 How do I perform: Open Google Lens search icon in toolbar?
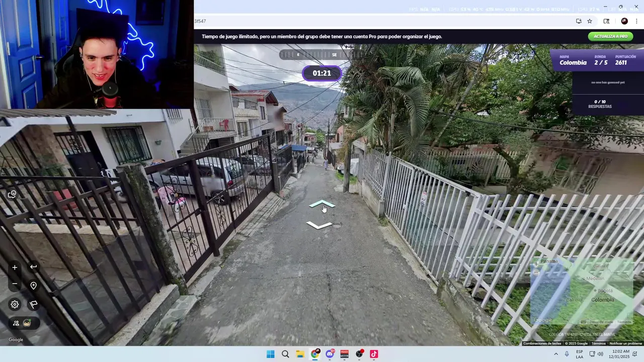606,21
